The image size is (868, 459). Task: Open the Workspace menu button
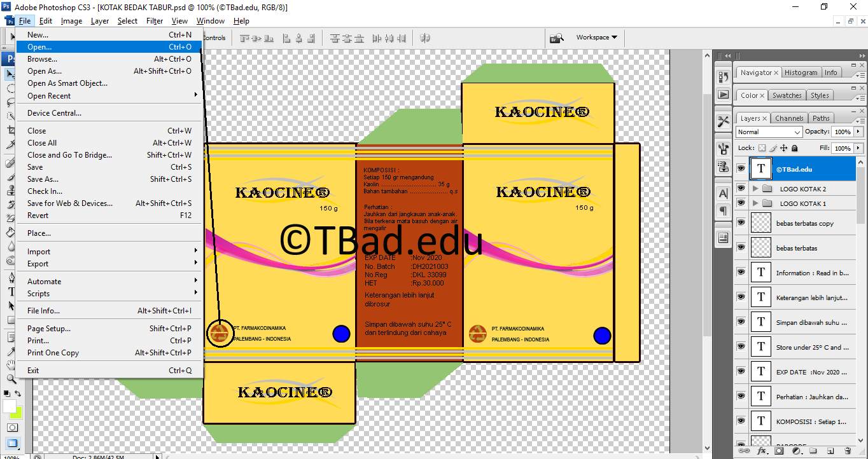pos(597,37)
